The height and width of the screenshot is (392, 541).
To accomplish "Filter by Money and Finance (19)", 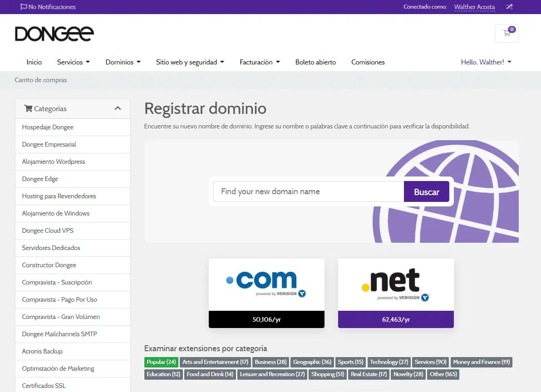I will [x=481, y=362].
